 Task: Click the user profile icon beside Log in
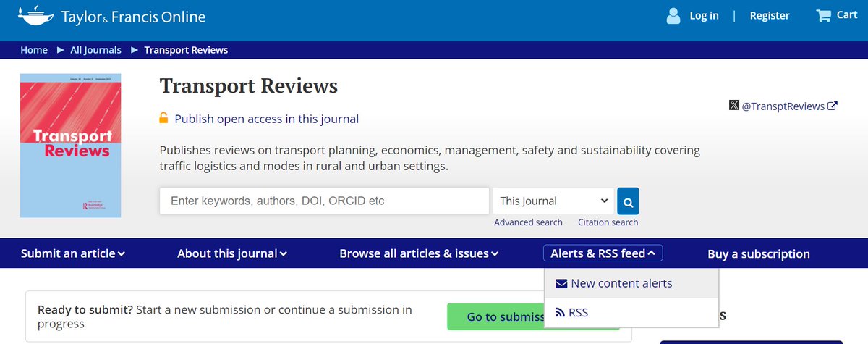[x=673, y=16]
